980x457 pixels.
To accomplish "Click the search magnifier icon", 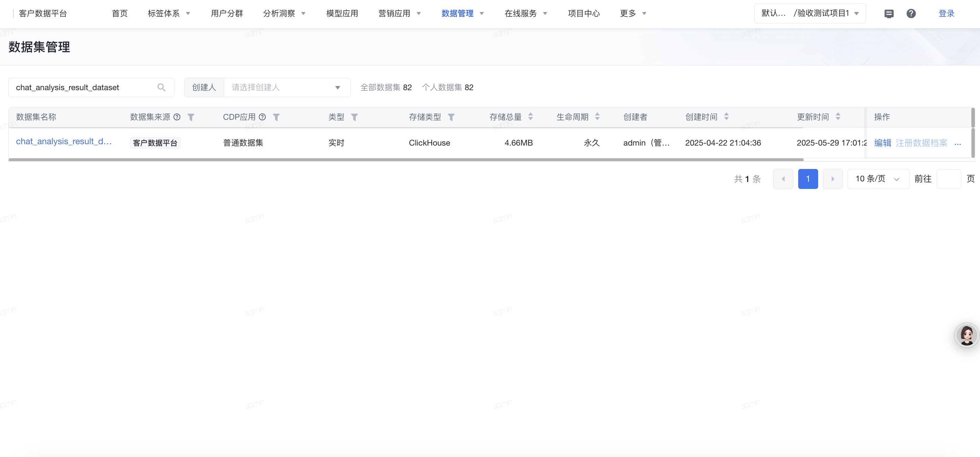I will tap(161, 87).
